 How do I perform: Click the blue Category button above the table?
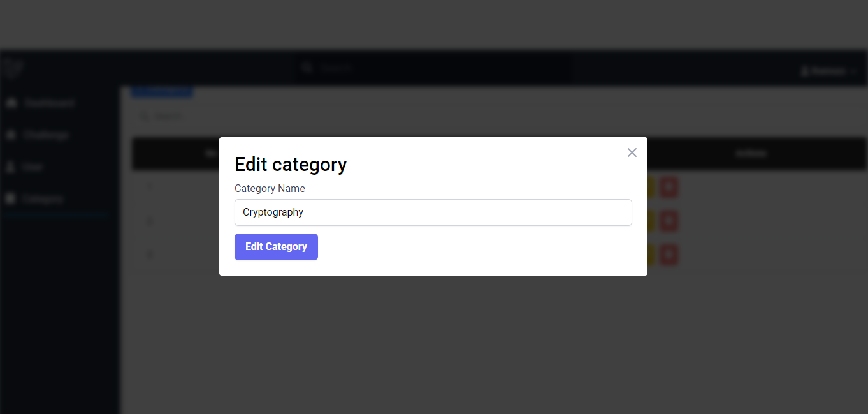click(x=162, y=91)
